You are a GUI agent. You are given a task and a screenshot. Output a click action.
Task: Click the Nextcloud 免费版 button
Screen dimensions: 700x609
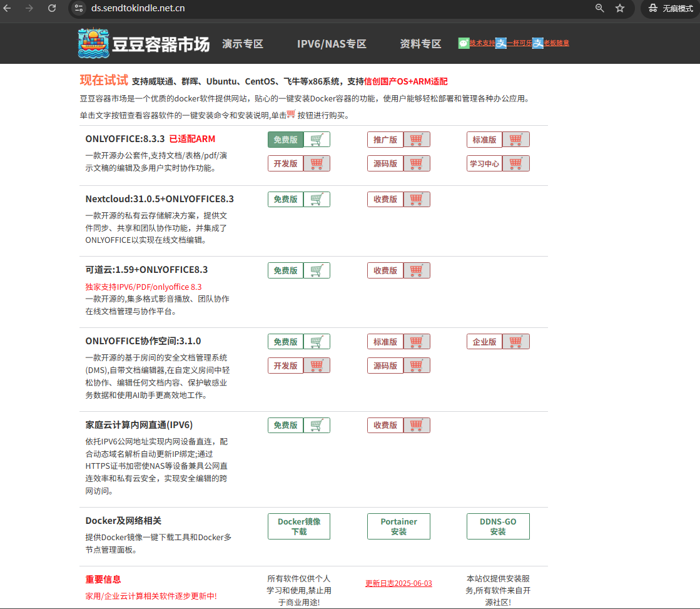286,199
